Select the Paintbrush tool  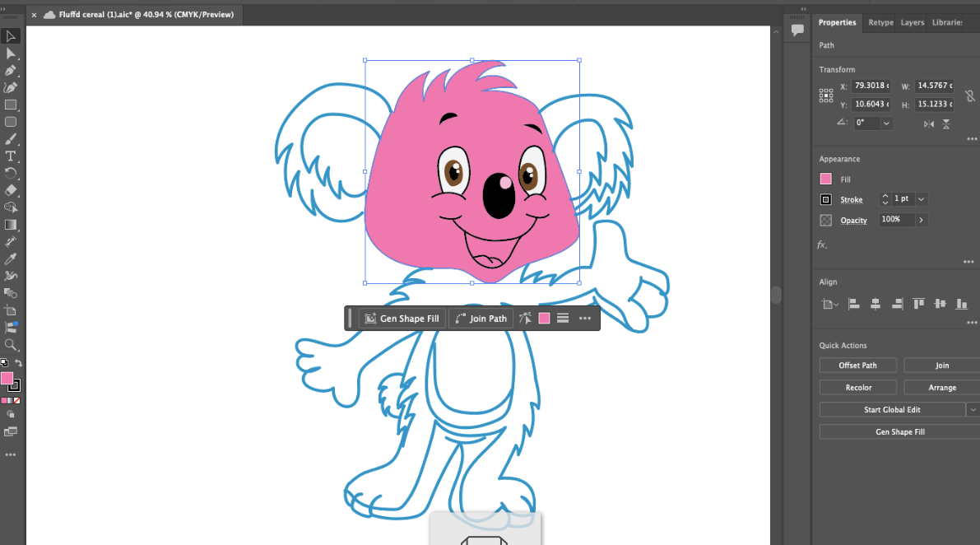11,139
